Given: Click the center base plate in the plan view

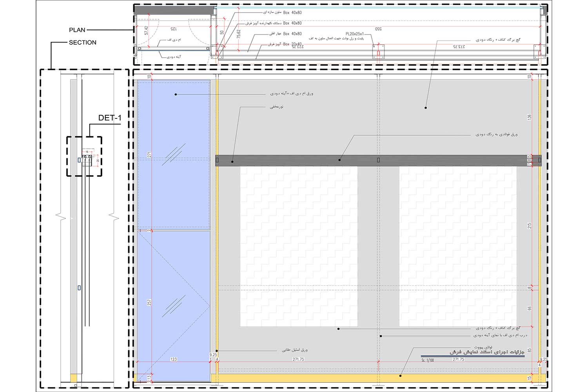Looking at the screenshot, I should click(378, 52).
